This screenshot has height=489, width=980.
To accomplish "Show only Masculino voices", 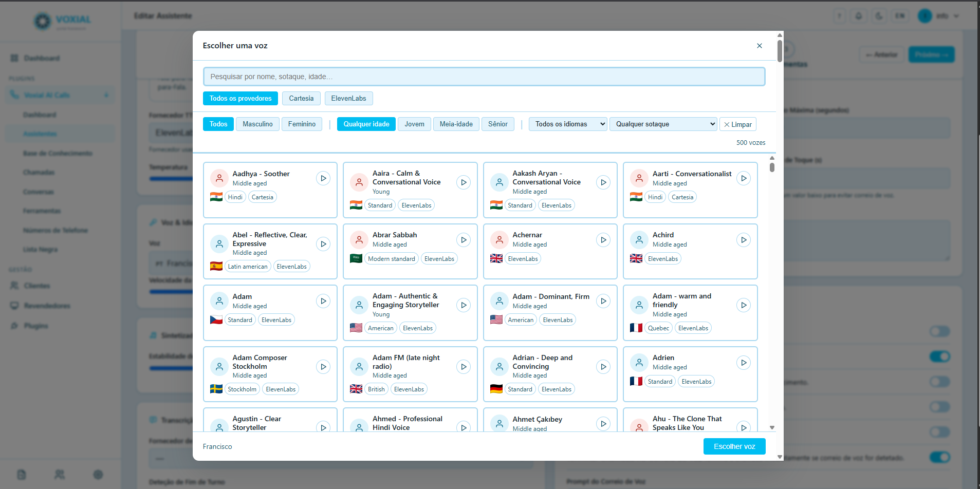I will click(257, 124).
